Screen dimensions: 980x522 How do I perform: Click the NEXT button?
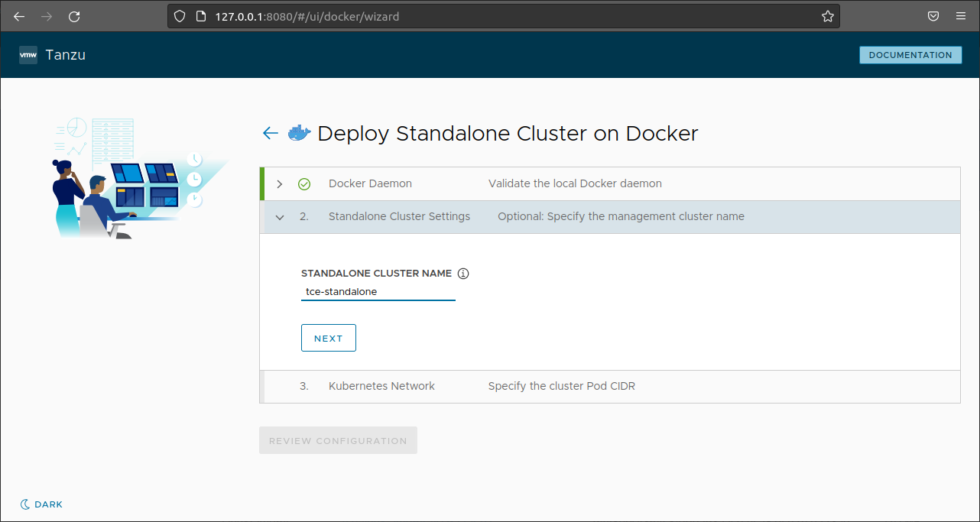[329, 339]
